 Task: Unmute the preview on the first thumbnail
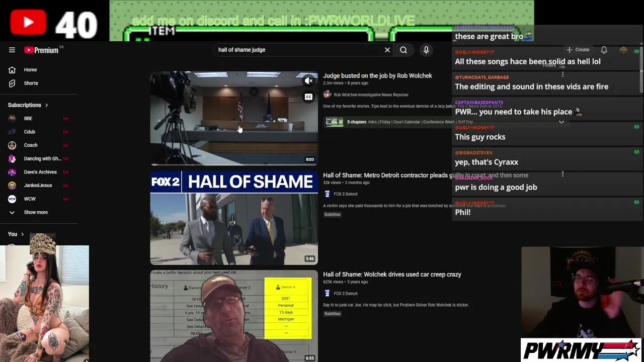tap(308, 81)
